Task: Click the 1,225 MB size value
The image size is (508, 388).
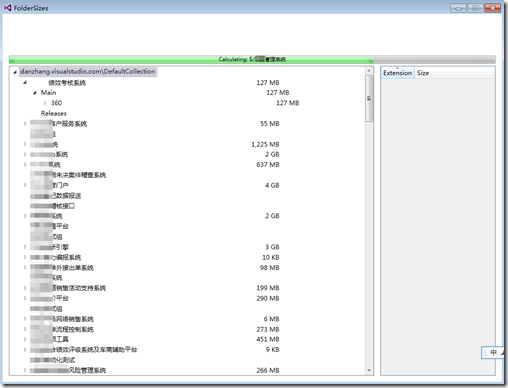Action: click(265, 144)
